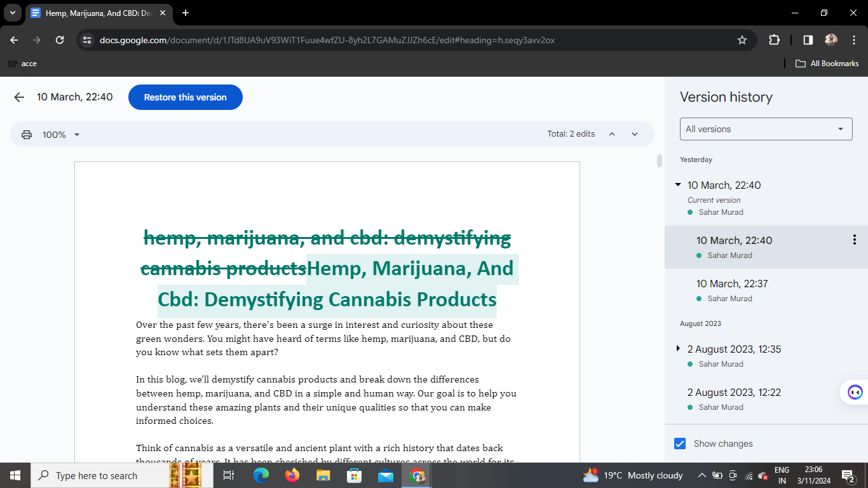Screen dimensions: 868x488
Task: Select the 10 March, 22:37 version
Action: (x=766, y=290)
